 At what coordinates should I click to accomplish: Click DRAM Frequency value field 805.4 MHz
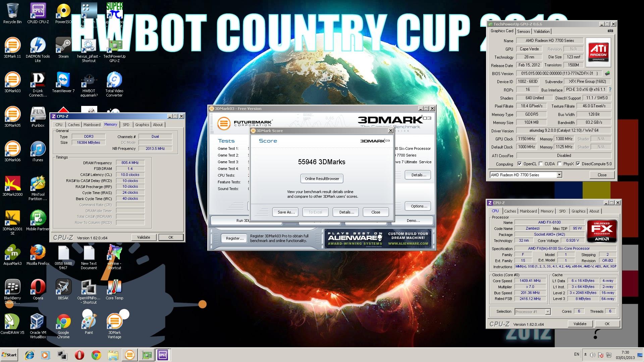pos(130,163)
